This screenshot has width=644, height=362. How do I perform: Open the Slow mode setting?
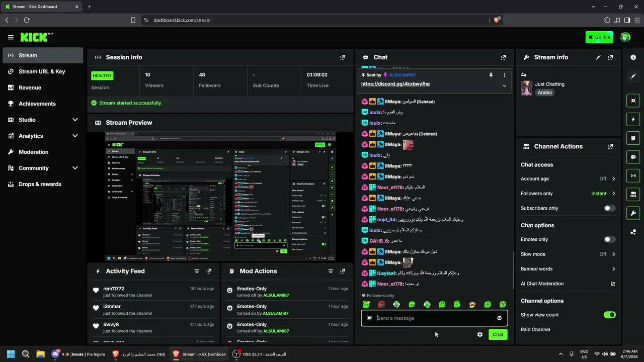pos(568,254)
